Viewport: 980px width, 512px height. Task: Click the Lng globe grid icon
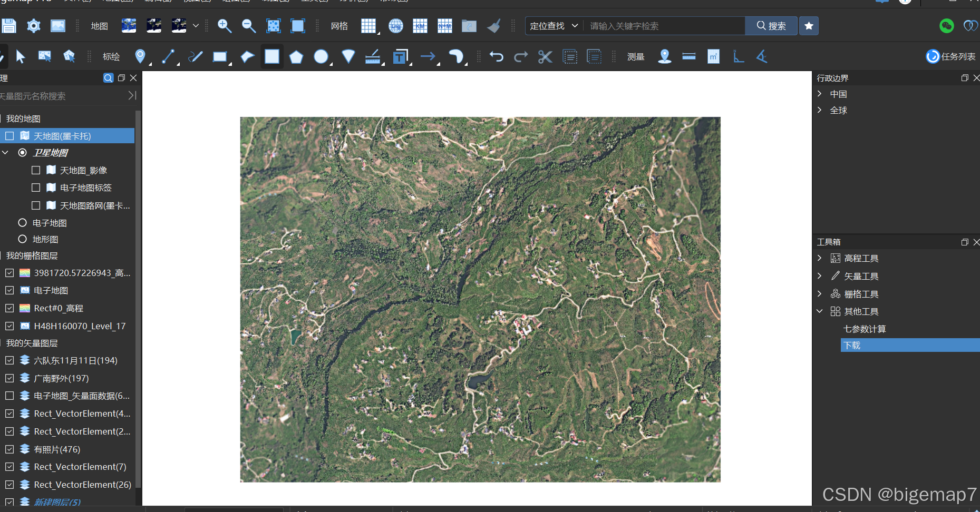(396, 26)
